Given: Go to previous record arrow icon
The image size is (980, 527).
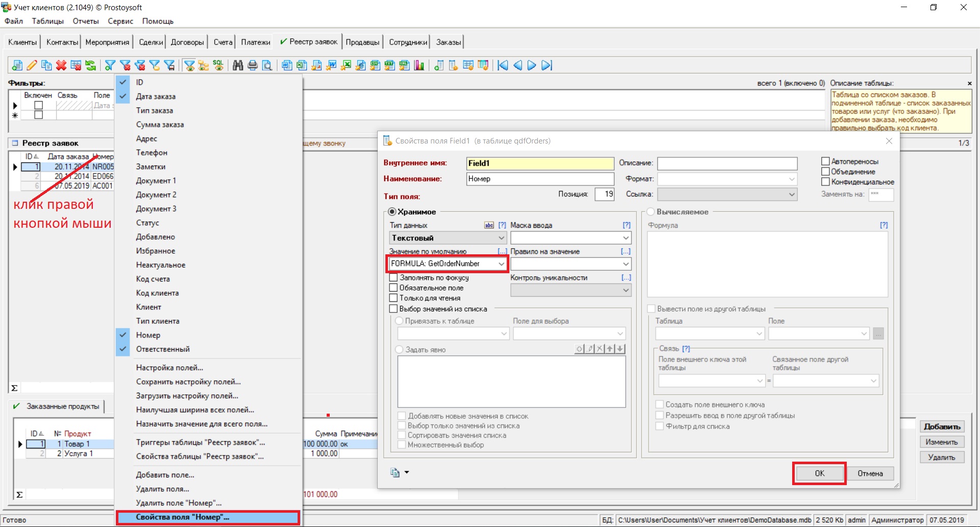Looking at the screenshot, I should [x=518, y=65].
